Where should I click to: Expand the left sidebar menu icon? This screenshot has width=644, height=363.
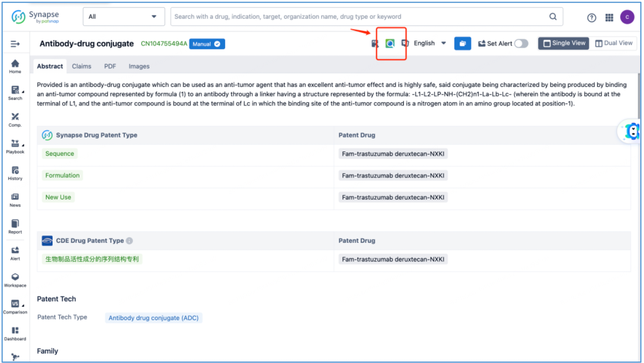15,44
